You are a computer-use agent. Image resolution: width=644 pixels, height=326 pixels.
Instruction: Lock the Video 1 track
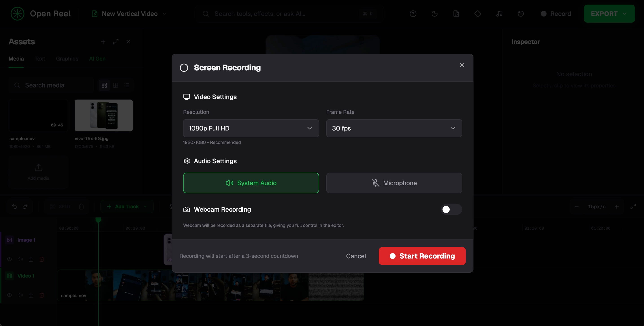click(x=31, y=295)
